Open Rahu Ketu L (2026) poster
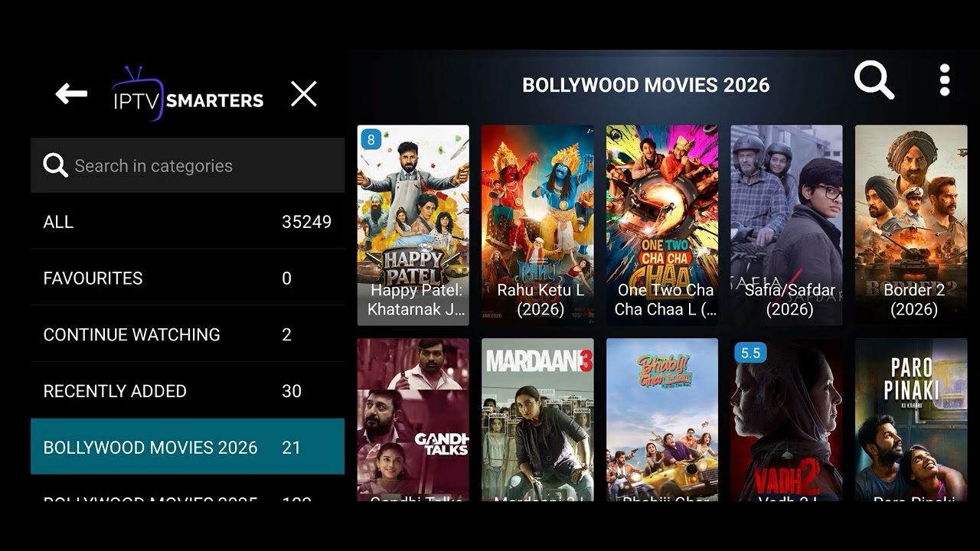The image size is (980, 551). click(x=537, y=225)
